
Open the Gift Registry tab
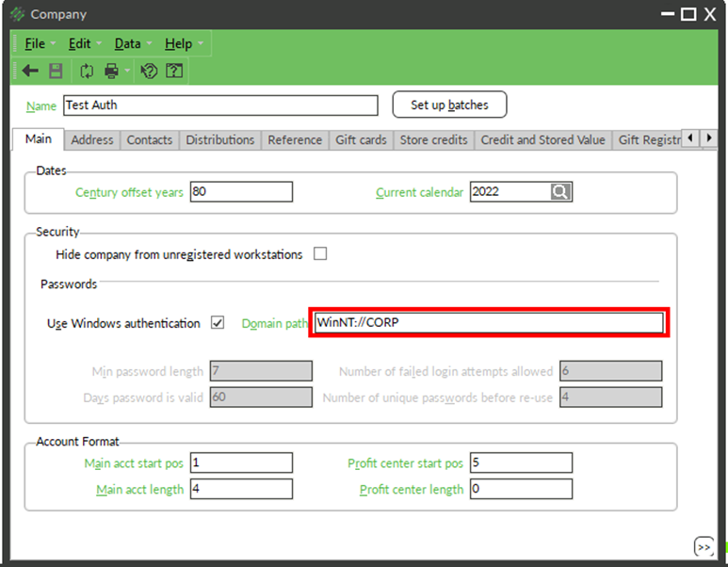[x=649, y=139]
